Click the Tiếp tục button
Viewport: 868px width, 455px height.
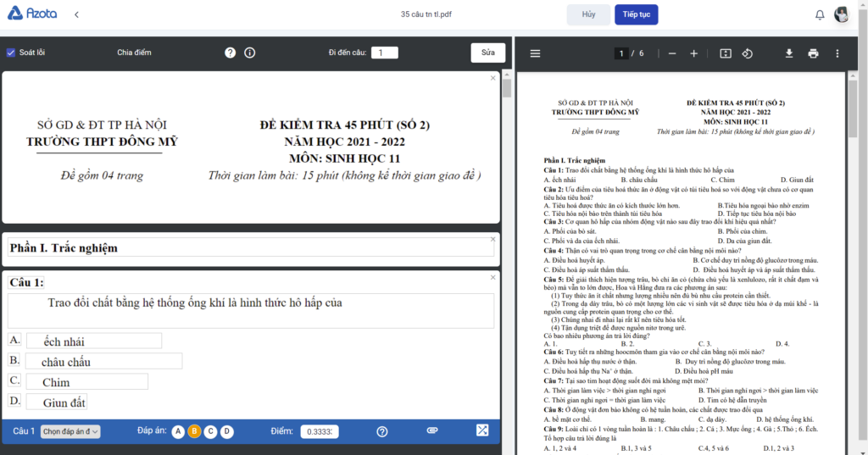coord(636,14)
